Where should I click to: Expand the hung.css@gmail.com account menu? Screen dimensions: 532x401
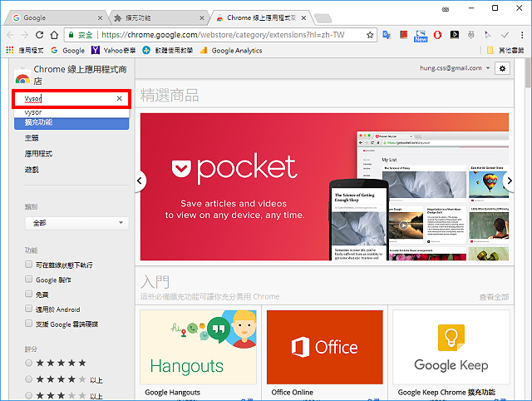coord(455,68)
